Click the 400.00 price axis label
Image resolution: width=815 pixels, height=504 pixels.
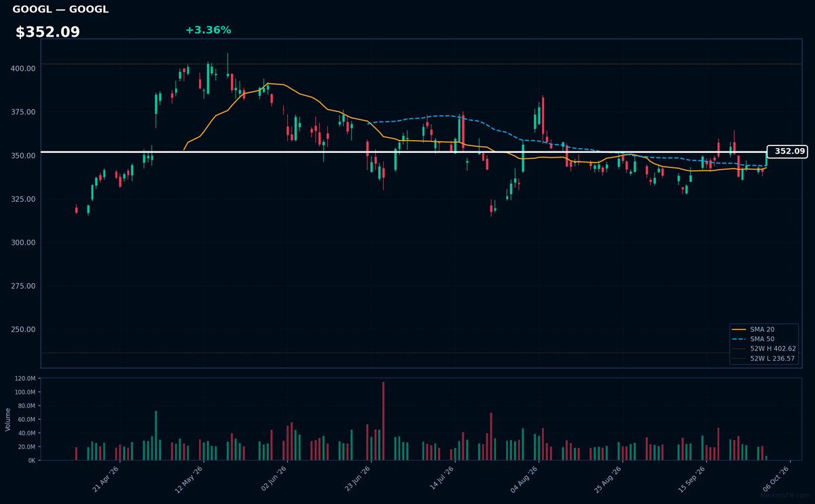(23, 69)
